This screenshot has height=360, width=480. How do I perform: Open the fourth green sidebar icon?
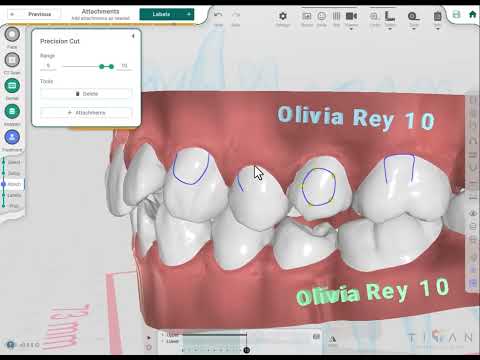[12, 111]
